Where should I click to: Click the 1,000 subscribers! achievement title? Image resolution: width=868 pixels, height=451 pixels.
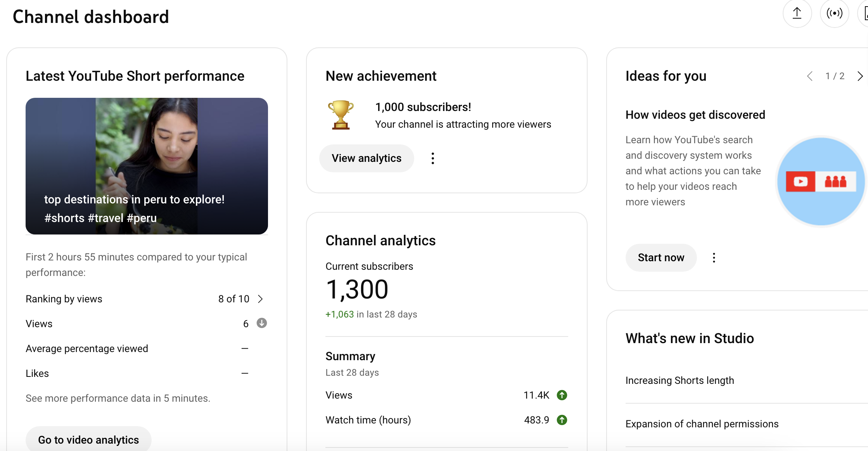click(423, 107)
